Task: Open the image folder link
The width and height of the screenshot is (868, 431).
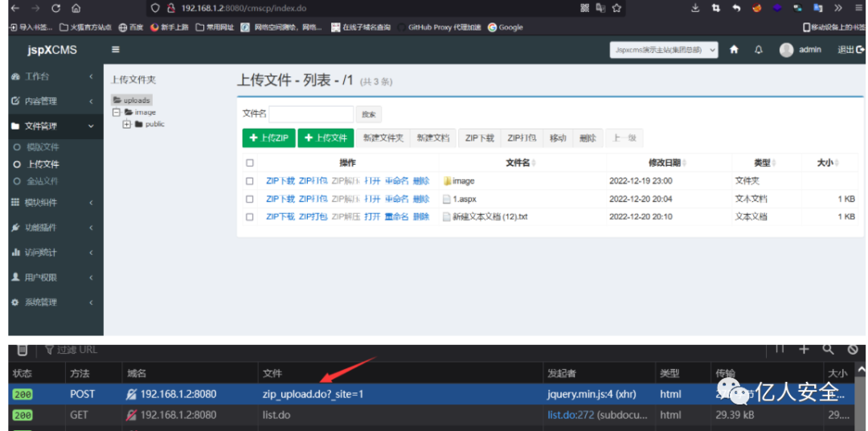Action: coord(464,181)
